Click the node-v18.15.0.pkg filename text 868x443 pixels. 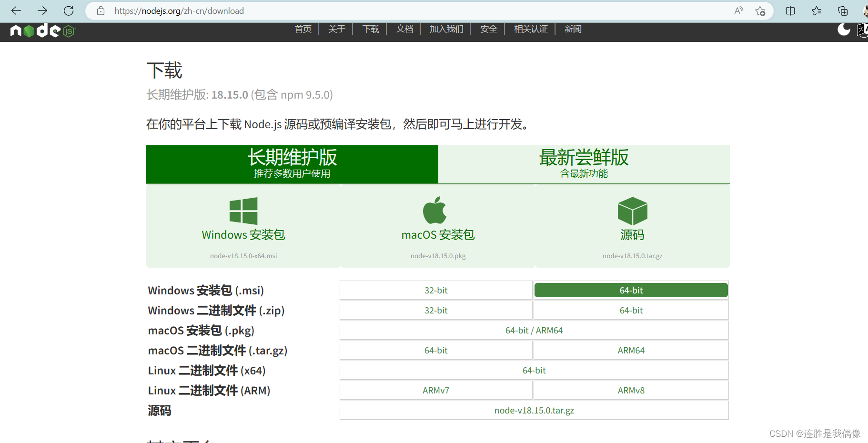point(438,256)
